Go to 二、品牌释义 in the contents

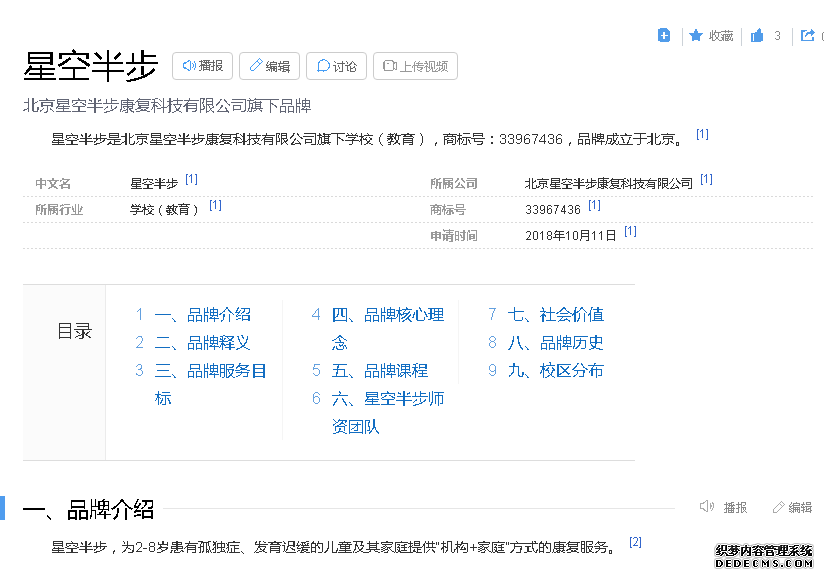[202, 343]
